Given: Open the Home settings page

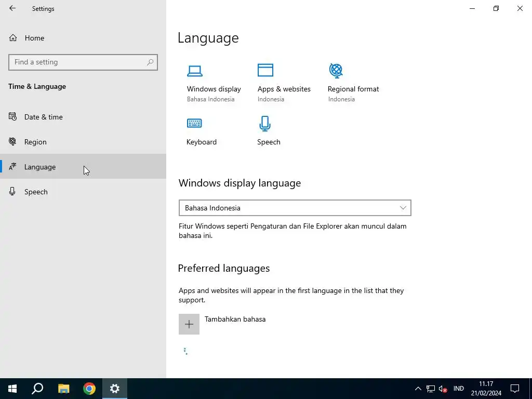Looking at the screenshot, I should 27,38.
